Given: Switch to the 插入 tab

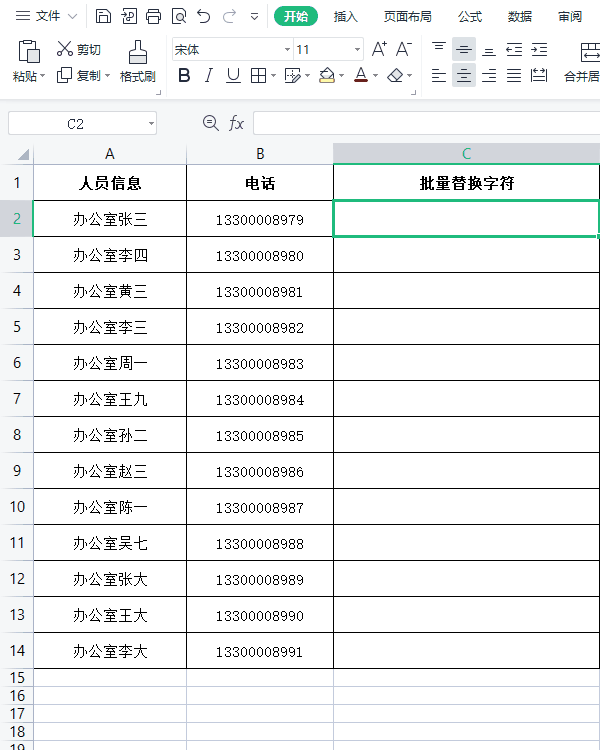Looking at the screenshot, I should pos(345,16).
